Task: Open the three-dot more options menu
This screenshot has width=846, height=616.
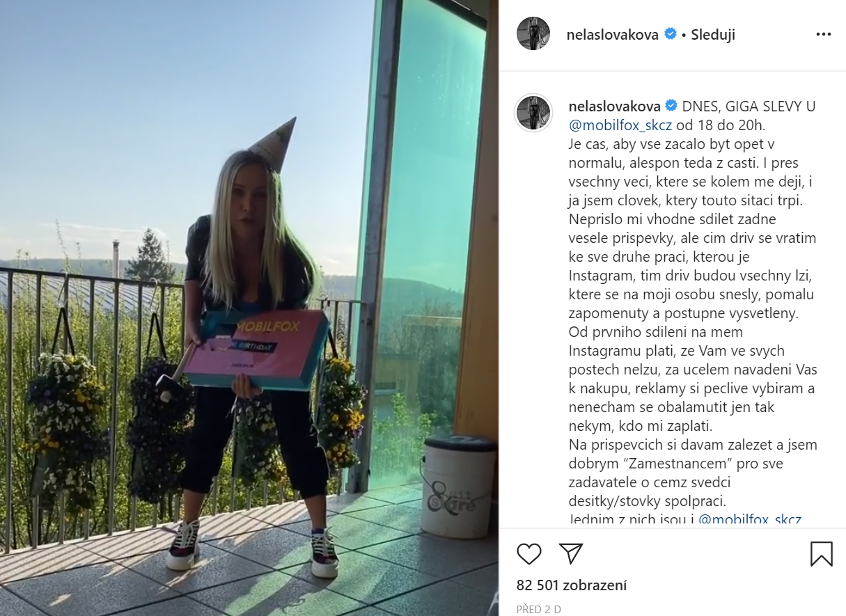Action: tap(823, 34)
